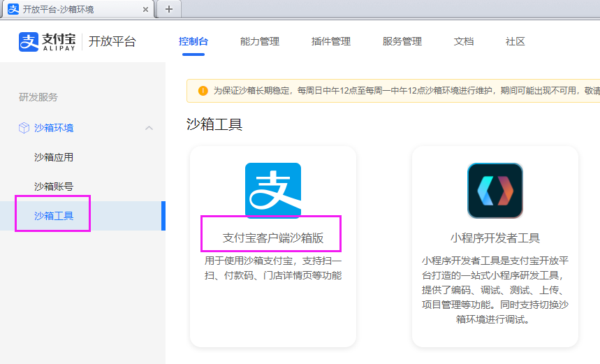Open the 能力管理 menu
The width and height of the screenshot is (600, 364).
(x=260, y=41)
